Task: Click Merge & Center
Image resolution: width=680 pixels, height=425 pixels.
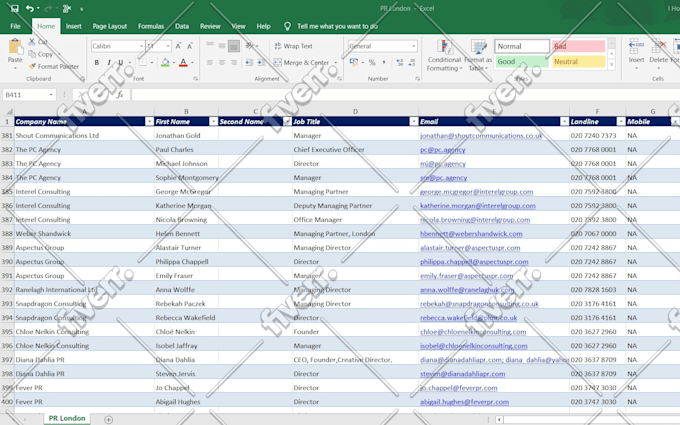Action: click(302, 62)
